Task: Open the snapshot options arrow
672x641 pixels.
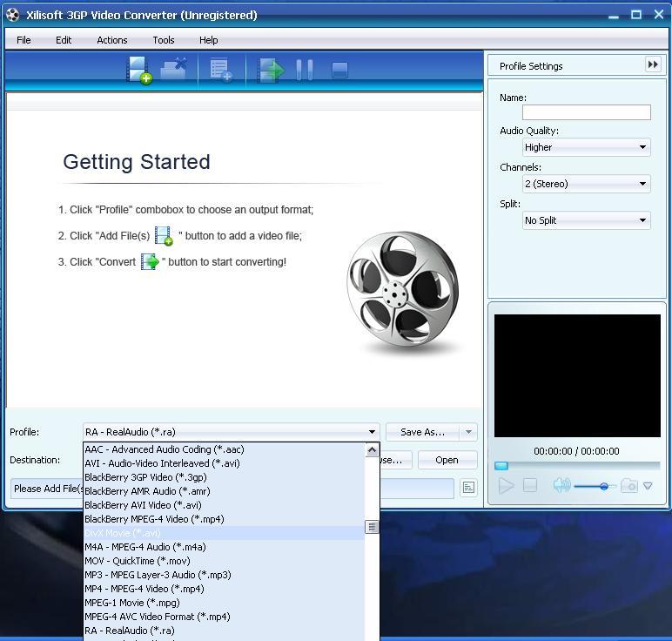Action: click(x=648, y=486)
